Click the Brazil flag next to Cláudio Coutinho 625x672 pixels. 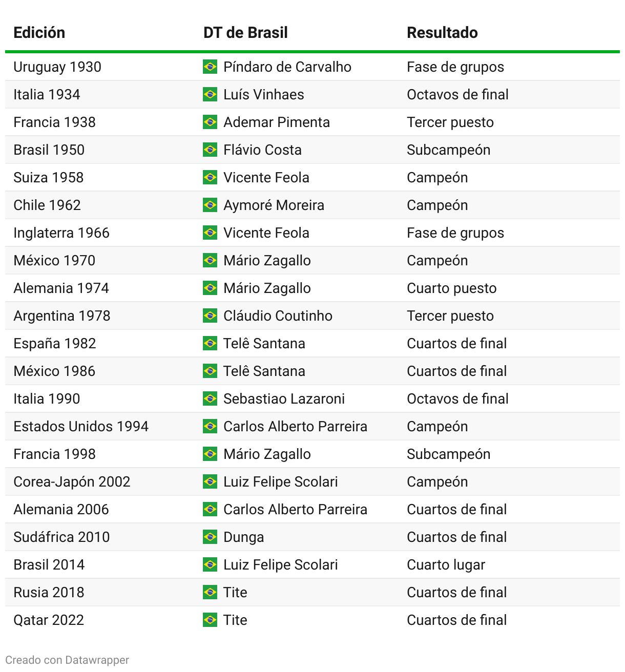210,316
